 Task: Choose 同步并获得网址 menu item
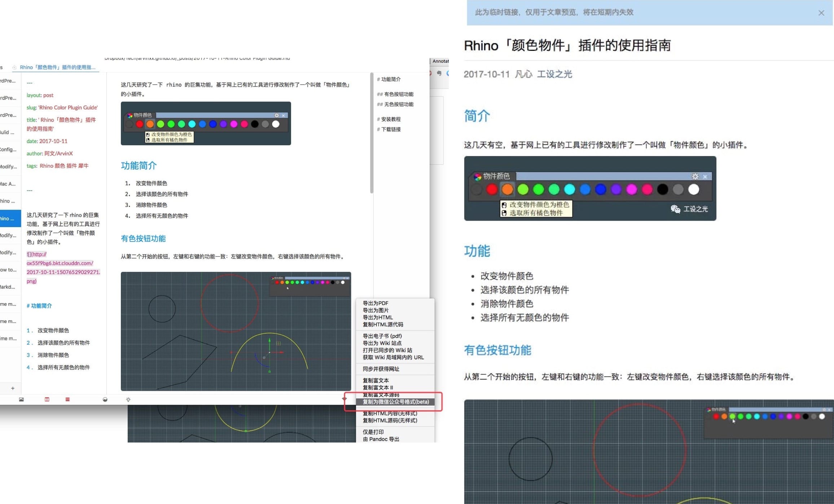pyautogui.click(x=381, y=369)
